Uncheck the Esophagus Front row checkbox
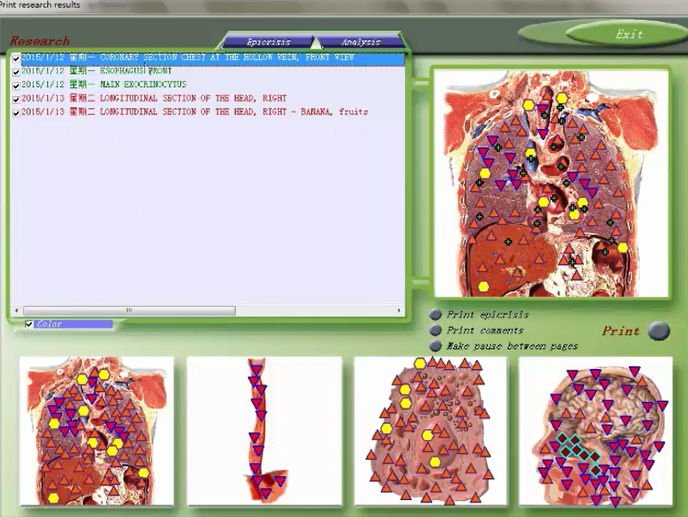Viewport: 688px width, 517px height. pyautogui.click(x=16, y=72)
